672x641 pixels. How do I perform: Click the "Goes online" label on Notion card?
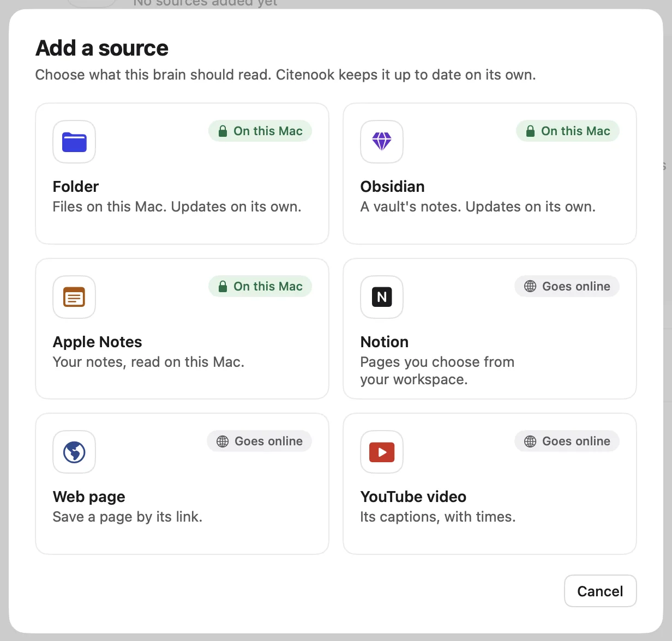[x=576, y=287]
